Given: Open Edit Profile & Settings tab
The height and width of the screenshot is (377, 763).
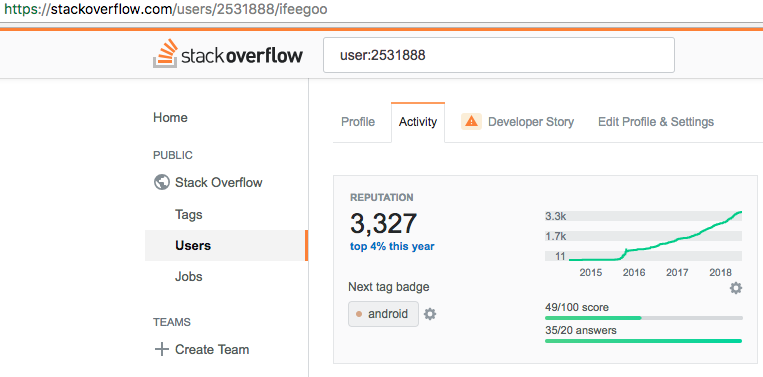Looking at the screenshot, I should tap(655, 122).
